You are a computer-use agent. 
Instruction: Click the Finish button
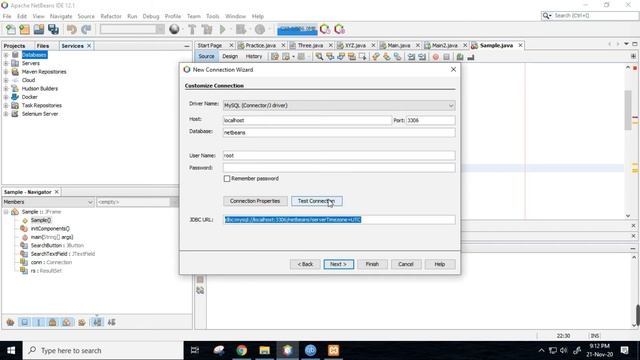coord(372,264)
